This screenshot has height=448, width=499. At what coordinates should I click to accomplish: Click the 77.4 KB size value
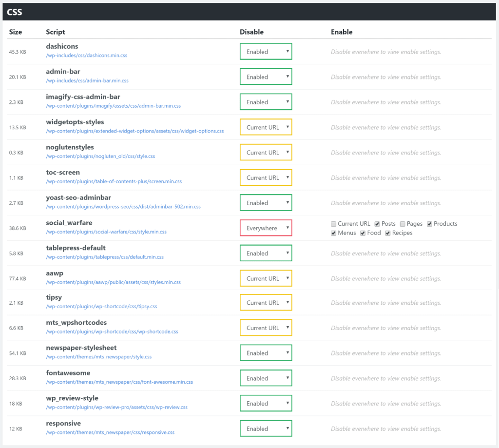pyautogui.click(x=18, y=279)
